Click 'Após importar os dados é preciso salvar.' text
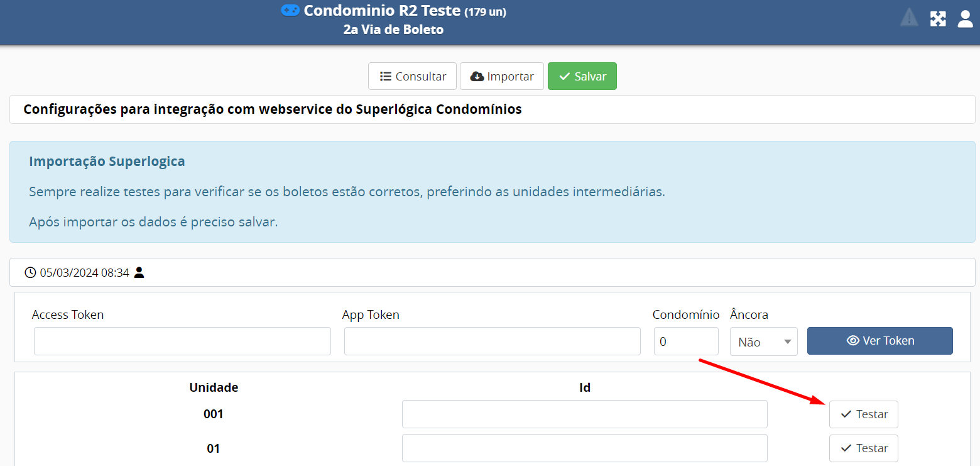 (153, 222)
